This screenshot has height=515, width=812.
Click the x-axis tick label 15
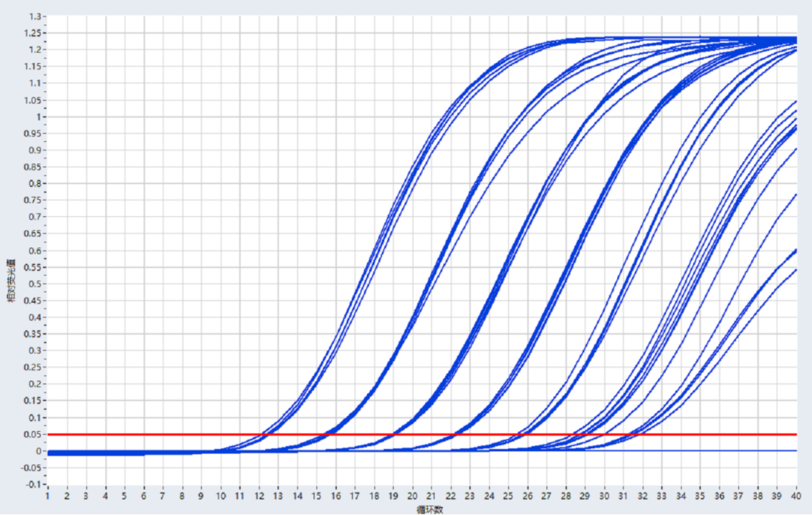[316, 496]
